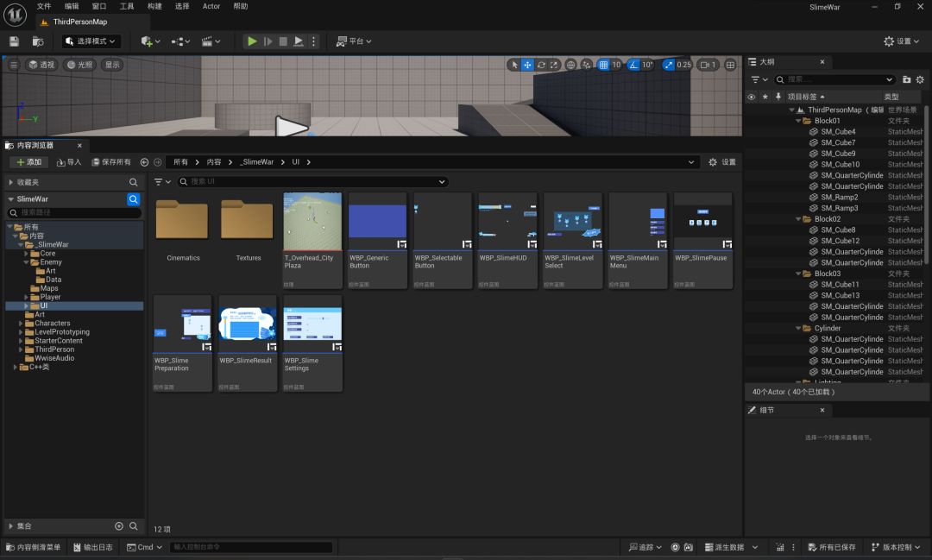Click the 添加 button in the content browser
932x560 pixels.
coord(28,161)
